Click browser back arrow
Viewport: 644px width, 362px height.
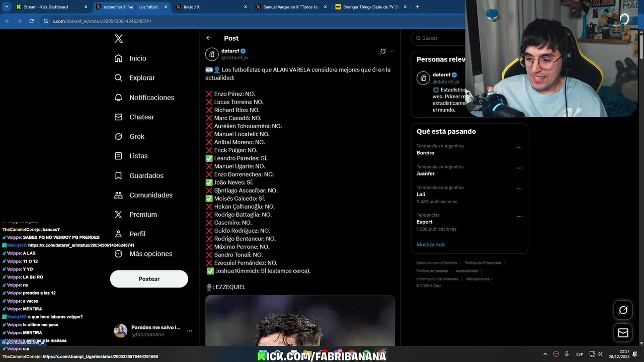point(7,21)
